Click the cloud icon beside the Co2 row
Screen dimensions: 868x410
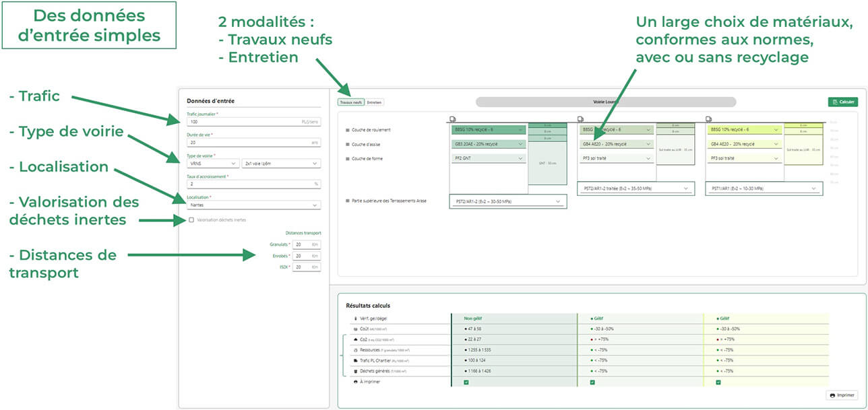tap(356, 339)
